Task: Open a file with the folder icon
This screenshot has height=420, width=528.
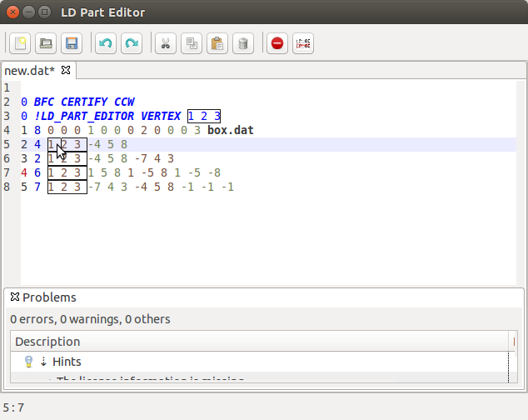Action: pos(46,43)
